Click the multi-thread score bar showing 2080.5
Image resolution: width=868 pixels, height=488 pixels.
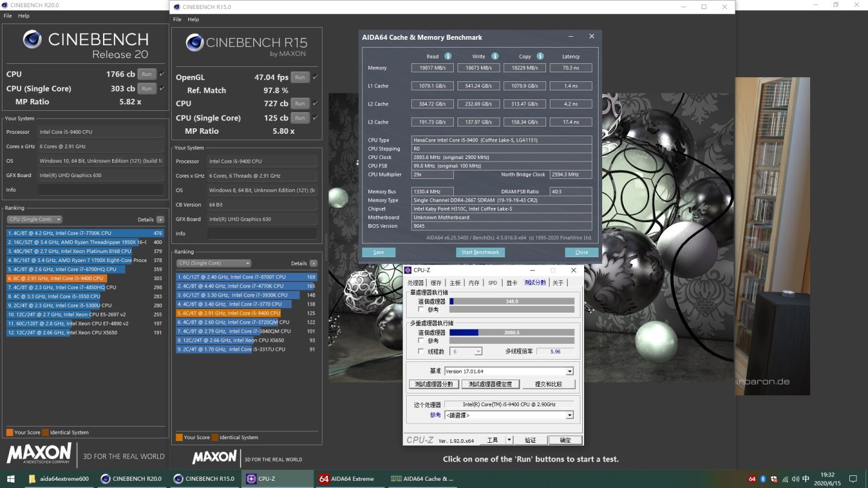512,333
